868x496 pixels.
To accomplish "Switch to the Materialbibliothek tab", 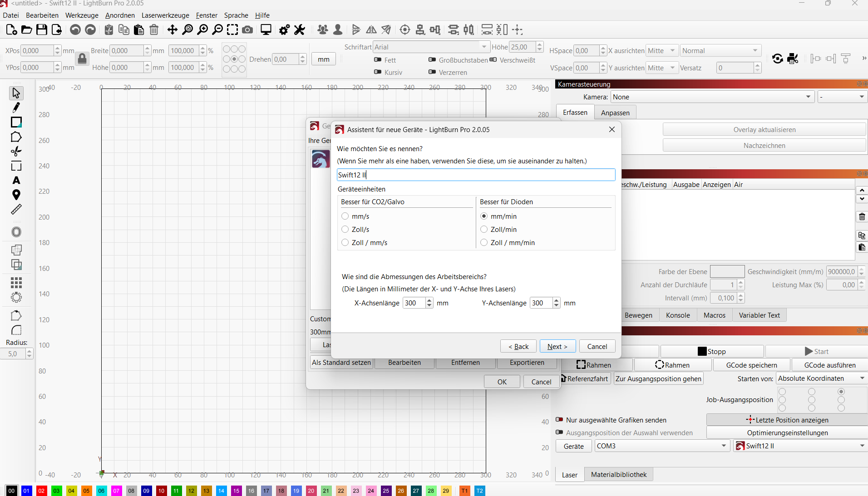I will tap(619, 475).
